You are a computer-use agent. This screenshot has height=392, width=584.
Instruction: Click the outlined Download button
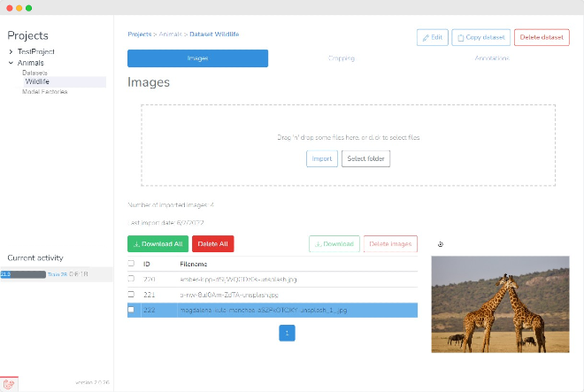(x=334, y=244)
